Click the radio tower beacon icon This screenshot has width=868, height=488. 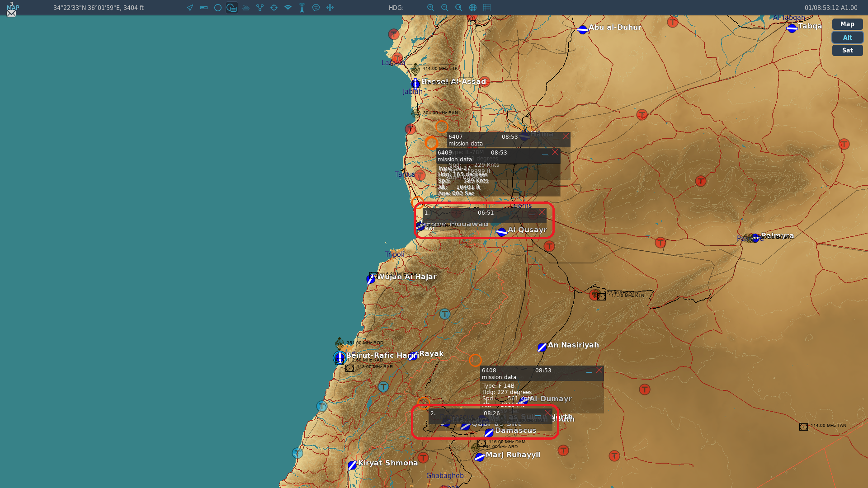[302, 8]
